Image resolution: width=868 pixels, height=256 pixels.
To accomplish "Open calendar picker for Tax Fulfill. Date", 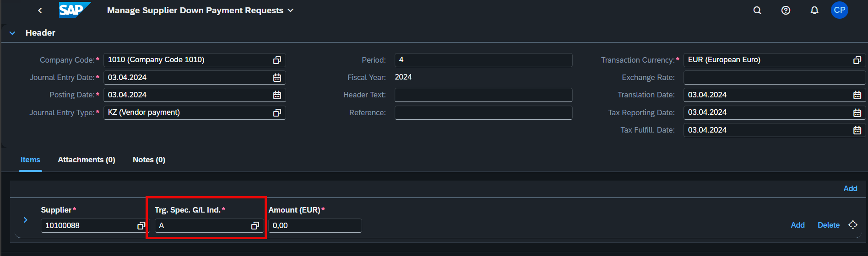I will (x=857, y=130).
